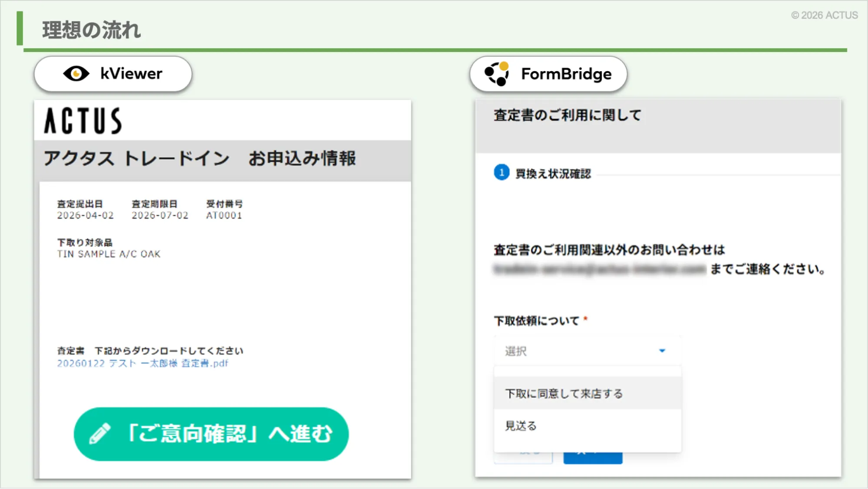Screen dimensions: 868x489
Task: Click the アクタス トレードイン お申込み情報 heading
Action: coord(200,158)
